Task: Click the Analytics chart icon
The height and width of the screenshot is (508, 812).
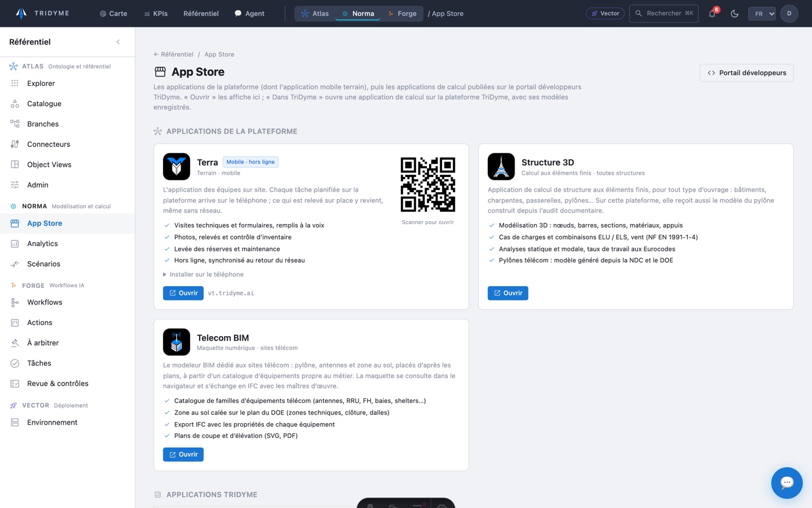Action: [x=15, y=243]
